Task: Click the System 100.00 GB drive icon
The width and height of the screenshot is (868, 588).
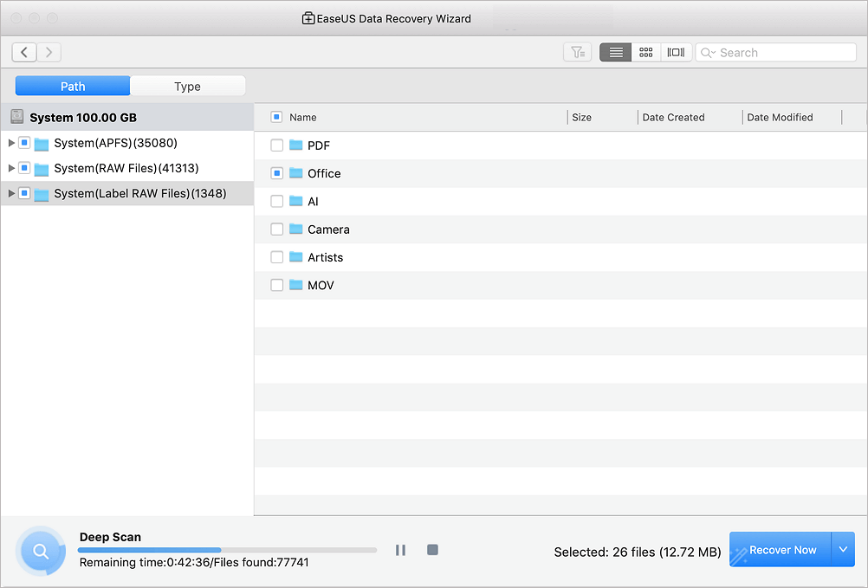Action: point(17,117)
